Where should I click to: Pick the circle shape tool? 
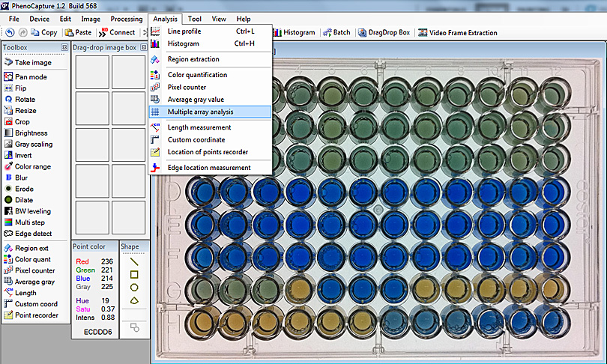[134, 287]
